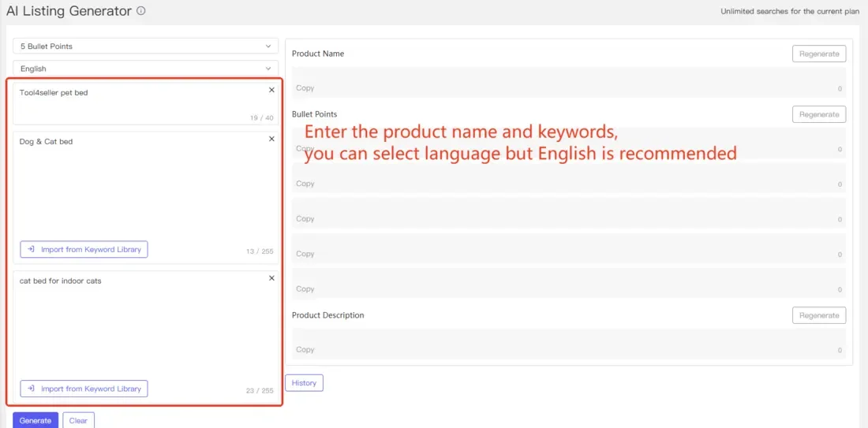Open the History button
Image resolution: width=868 pixels, height=428 pixels.
pos(304,382)
